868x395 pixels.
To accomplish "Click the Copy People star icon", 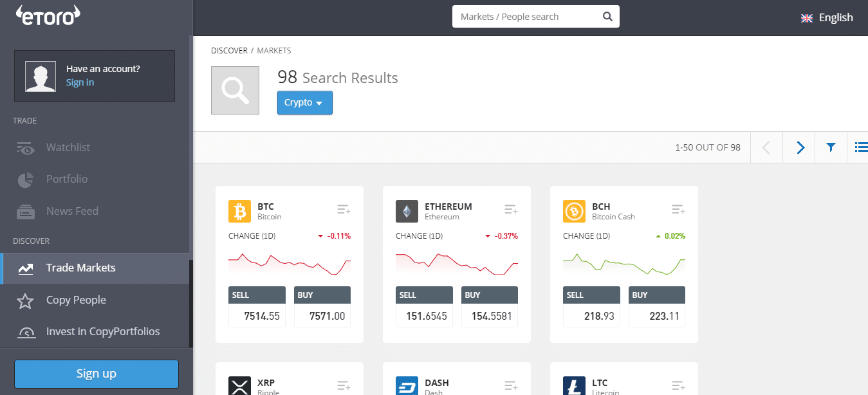I will 25,300.
